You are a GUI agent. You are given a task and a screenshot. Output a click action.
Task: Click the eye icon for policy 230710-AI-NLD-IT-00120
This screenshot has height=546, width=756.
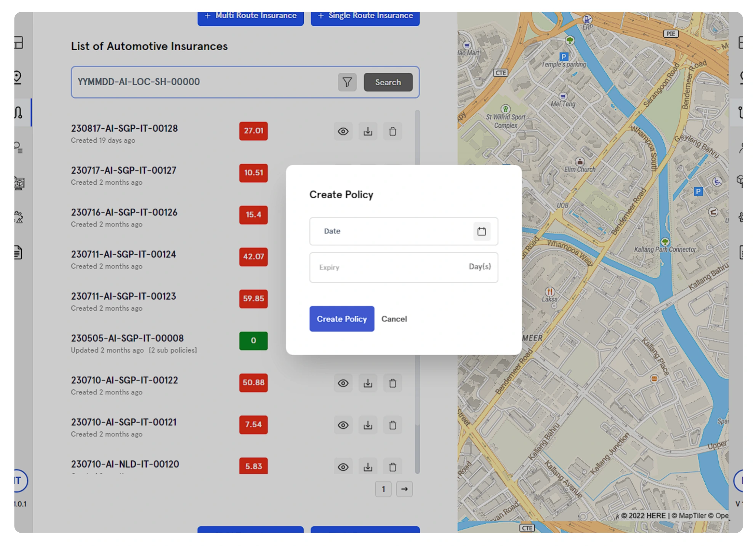pyautogui.click(x=343, y=467)
